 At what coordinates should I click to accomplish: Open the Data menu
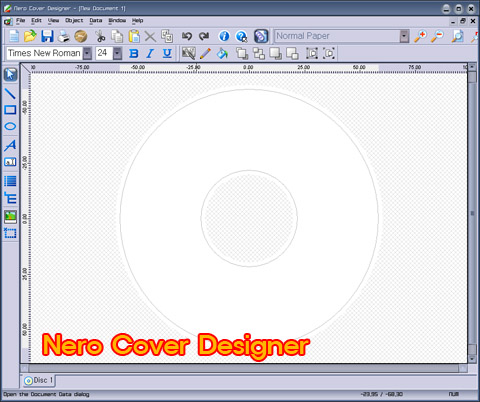96,21
